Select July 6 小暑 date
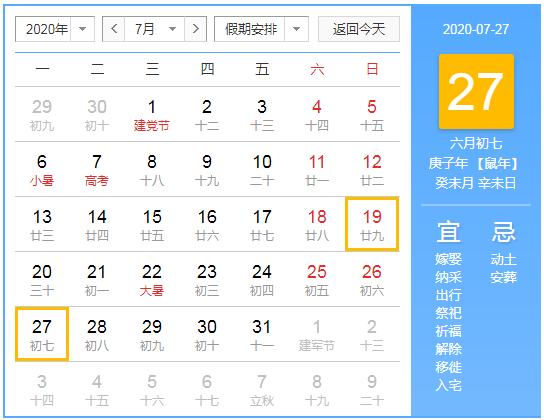 [42, 170]
